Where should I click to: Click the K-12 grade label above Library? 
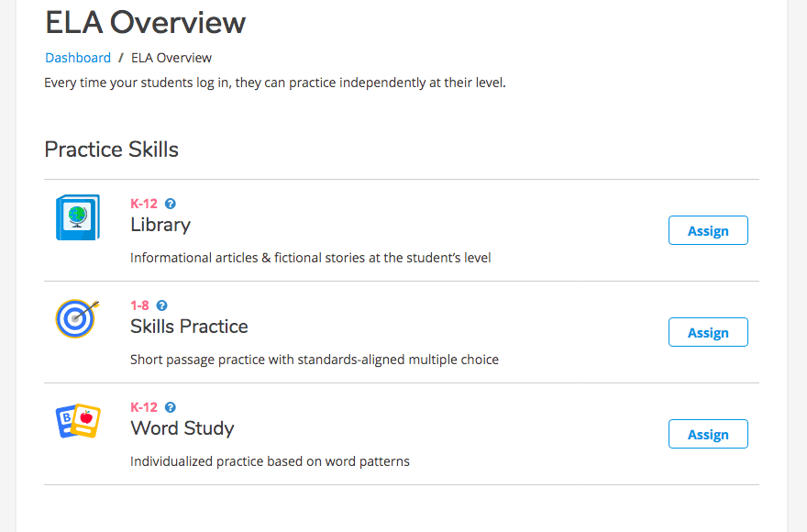click(144, 204)
